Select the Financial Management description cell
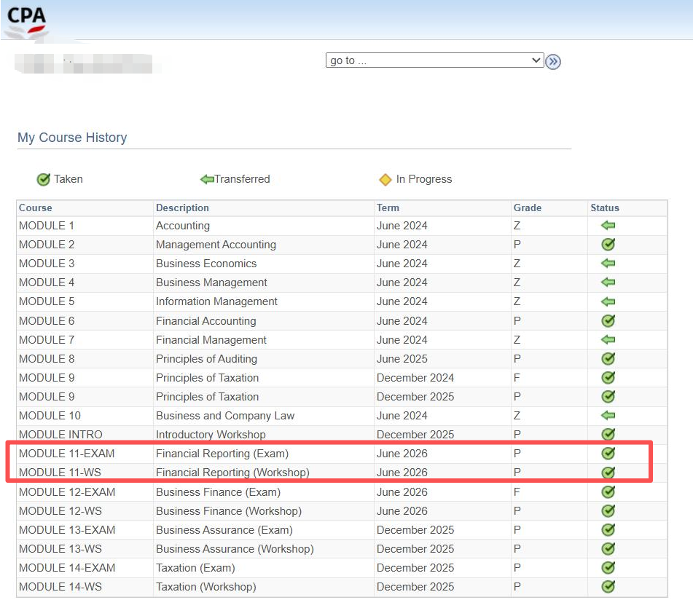 click(x=264, y=340)
